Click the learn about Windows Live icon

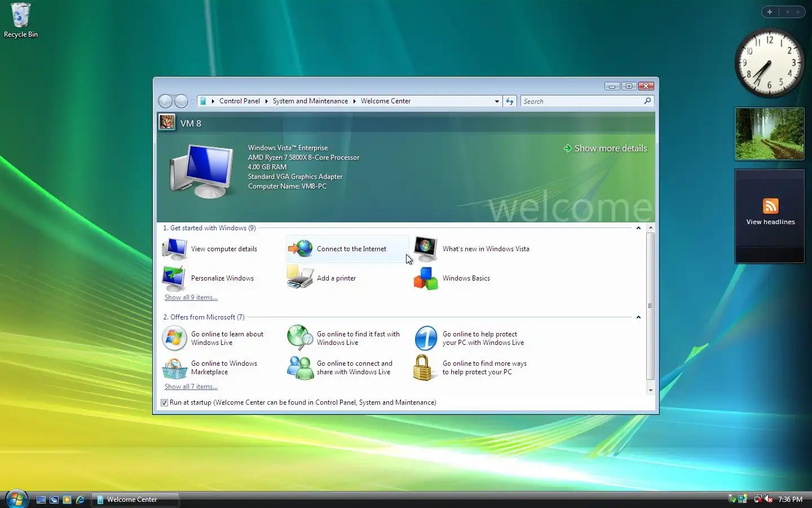174,338
